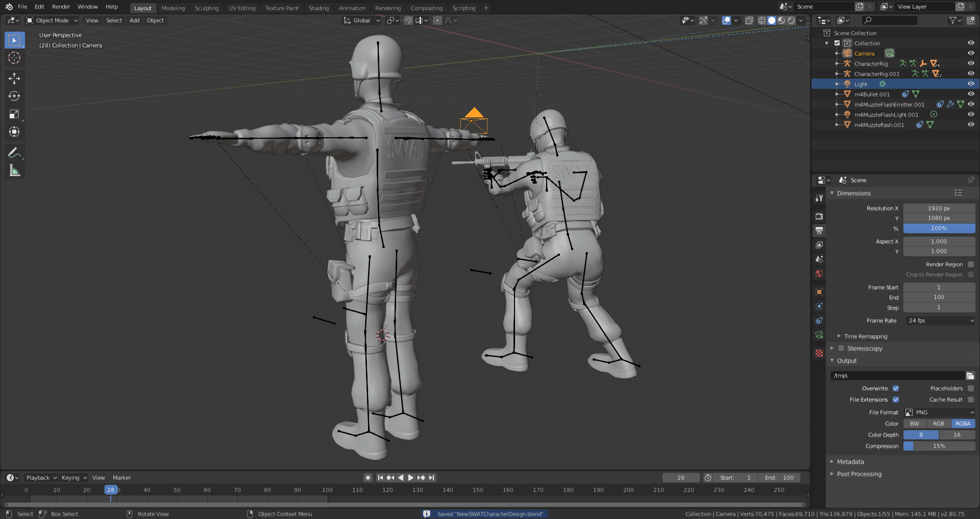Select the Move tool in the toolbar
This screenshot has height=519, width=980.
click(x=14, y=78)
